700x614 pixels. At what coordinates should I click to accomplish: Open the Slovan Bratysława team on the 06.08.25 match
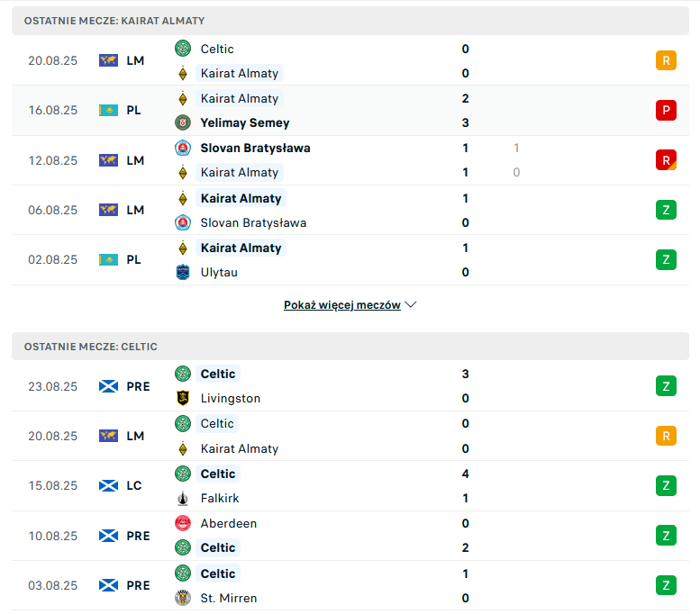tap(253, 222)
